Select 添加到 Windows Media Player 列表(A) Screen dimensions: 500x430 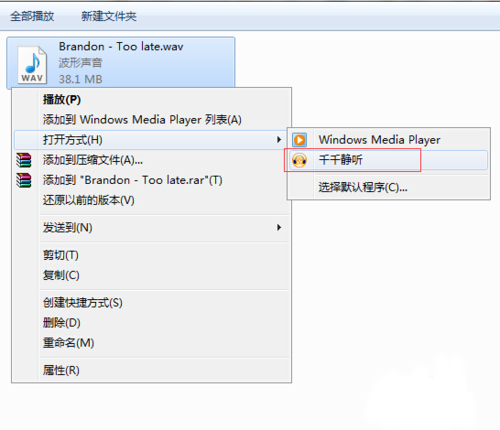click(142, 120)
